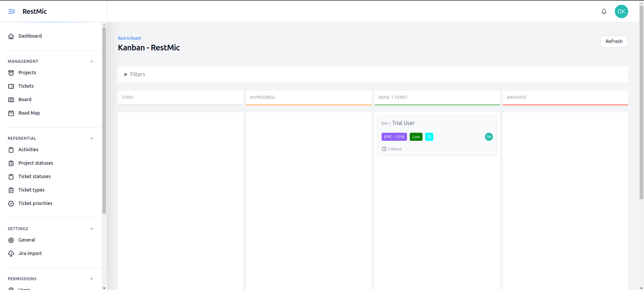Open the Tickets menu item
The image size is (644, 290).
[x=26, y=86]
